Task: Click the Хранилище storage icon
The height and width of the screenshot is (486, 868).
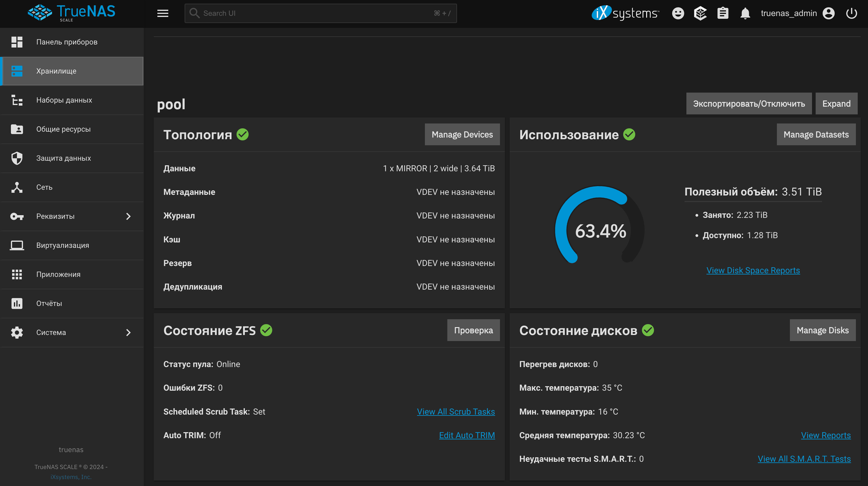Action: (17, 71)
